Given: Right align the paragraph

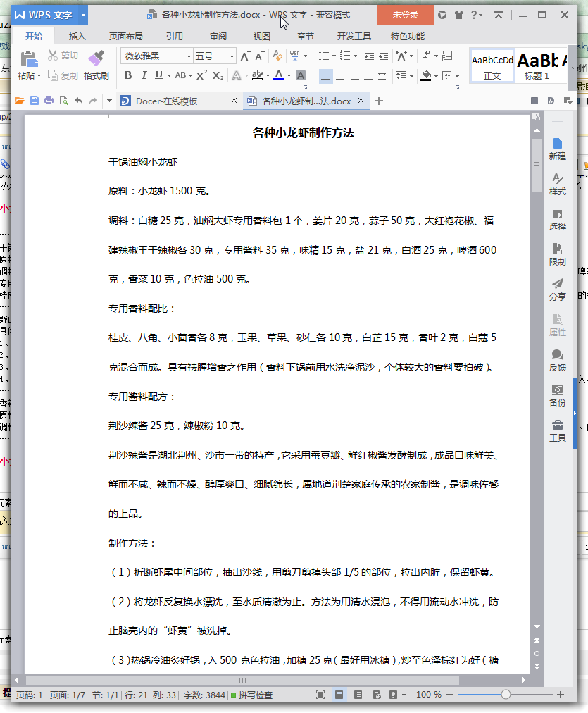Looking at the screenshot, I should click(354, 75).
